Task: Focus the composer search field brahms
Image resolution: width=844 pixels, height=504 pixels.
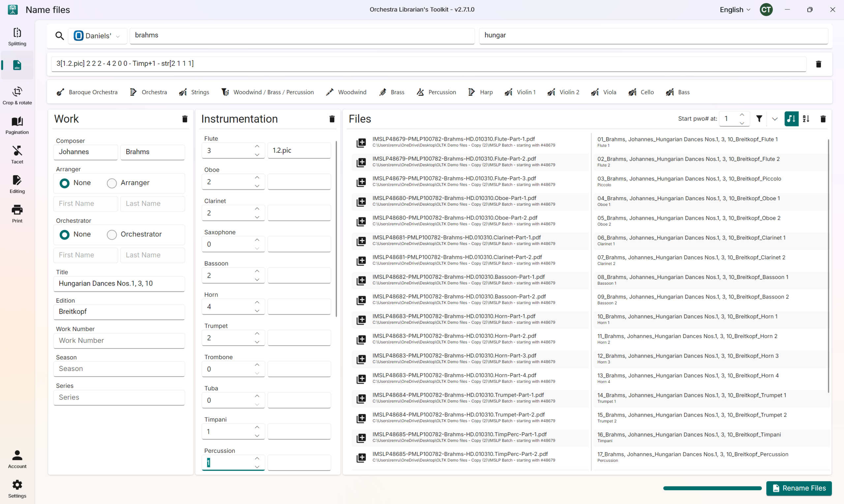Action: tap(302, 36)
